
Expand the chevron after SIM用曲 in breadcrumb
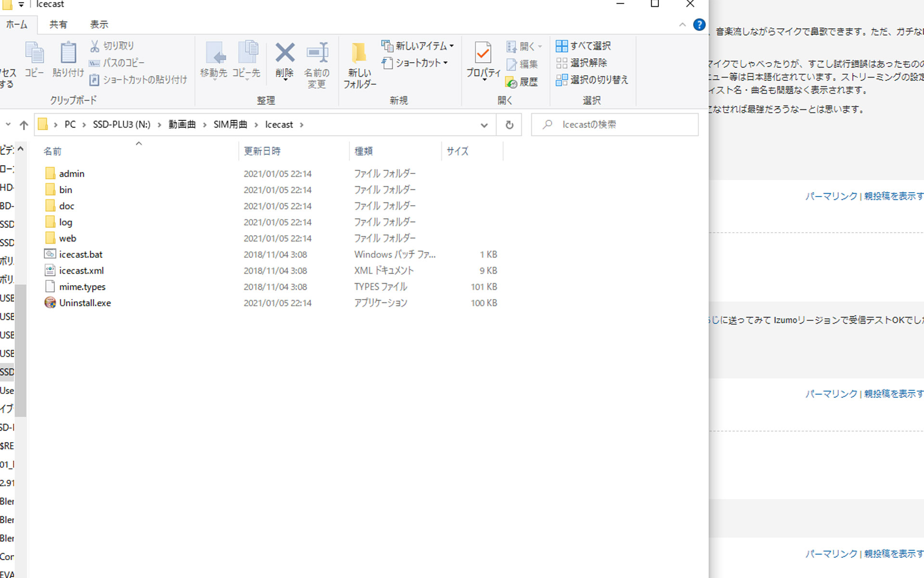pyautogui.click(x=256, y=125)
